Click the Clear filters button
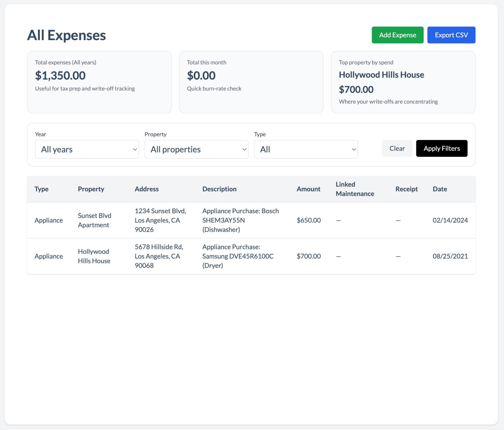The image size is (504, 430). tap(397, 148)
